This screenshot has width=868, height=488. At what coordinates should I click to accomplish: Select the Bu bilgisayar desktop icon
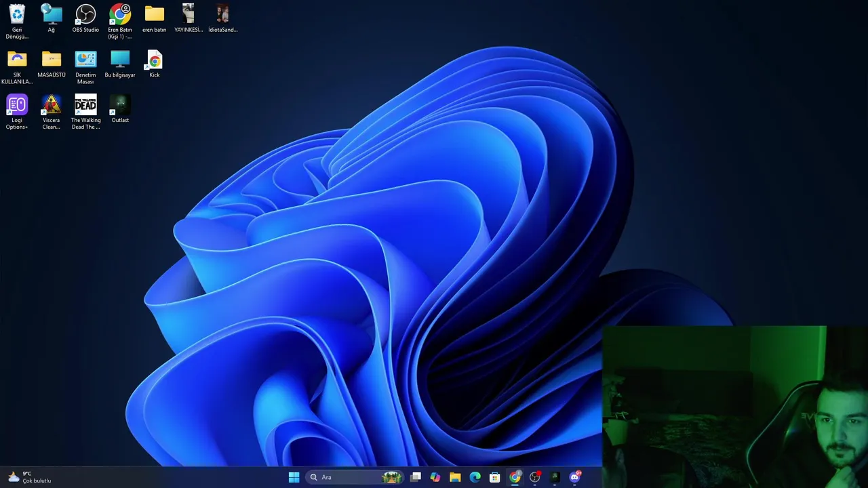tap(120, 64)
